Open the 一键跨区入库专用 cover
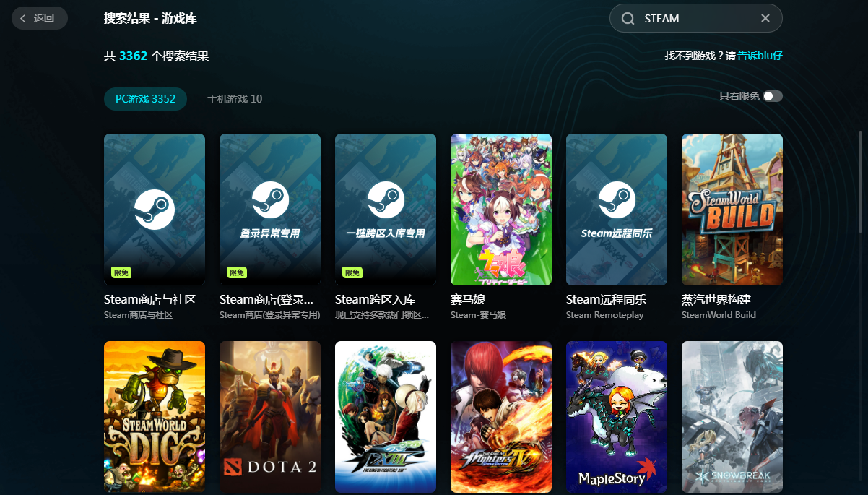Viewport: 868px width, 495px height. click(386, 210)
